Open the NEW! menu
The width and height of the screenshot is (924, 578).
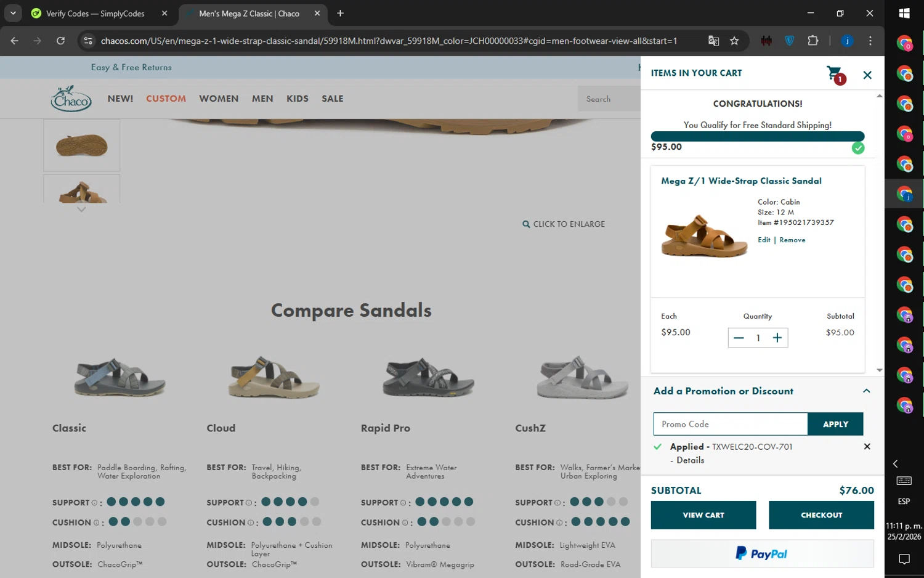click(x=120, y=99)
